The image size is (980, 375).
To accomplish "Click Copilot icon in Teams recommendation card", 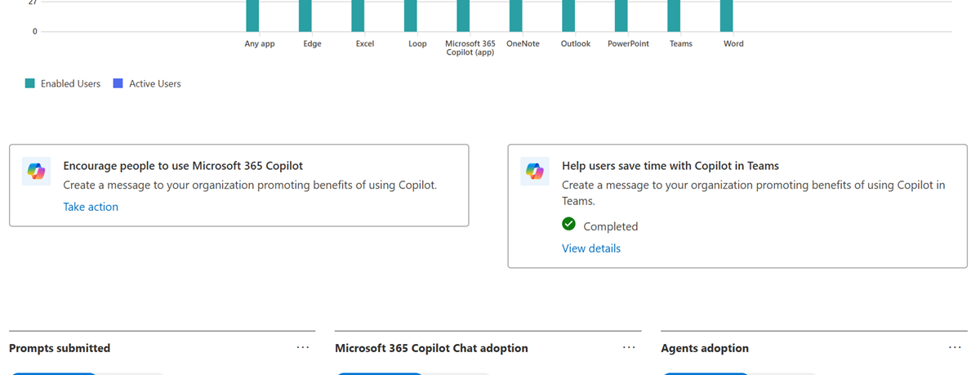I will (535, 172).
